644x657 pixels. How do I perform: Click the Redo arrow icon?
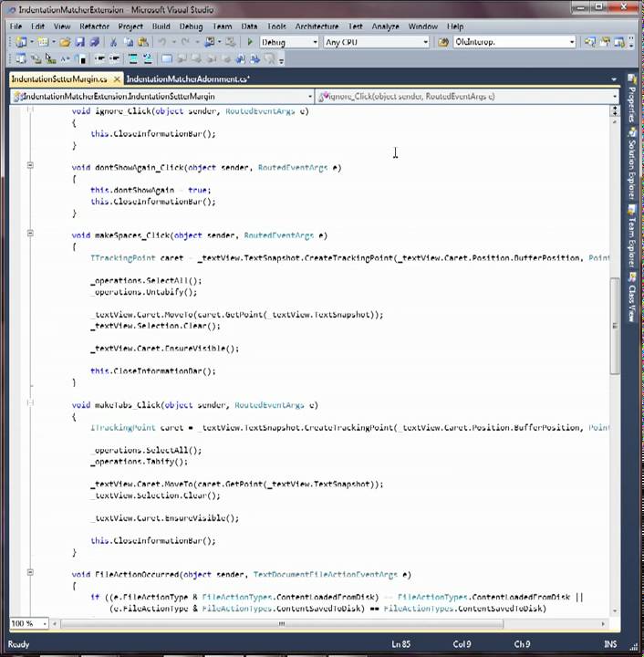point(185,42)
